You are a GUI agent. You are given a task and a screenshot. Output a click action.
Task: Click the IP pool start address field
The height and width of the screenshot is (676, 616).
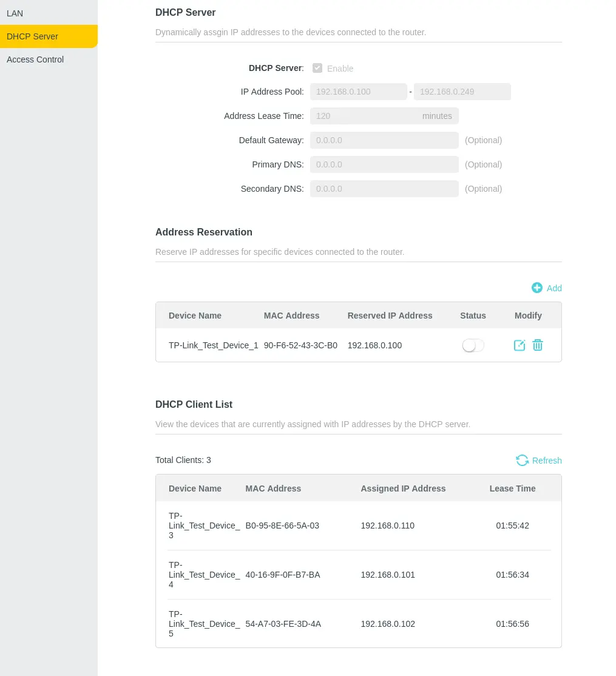click(x=358, y=92)
